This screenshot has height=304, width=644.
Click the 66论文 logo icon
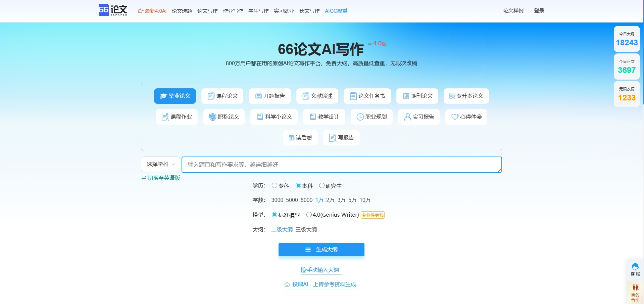coord(112,10)
